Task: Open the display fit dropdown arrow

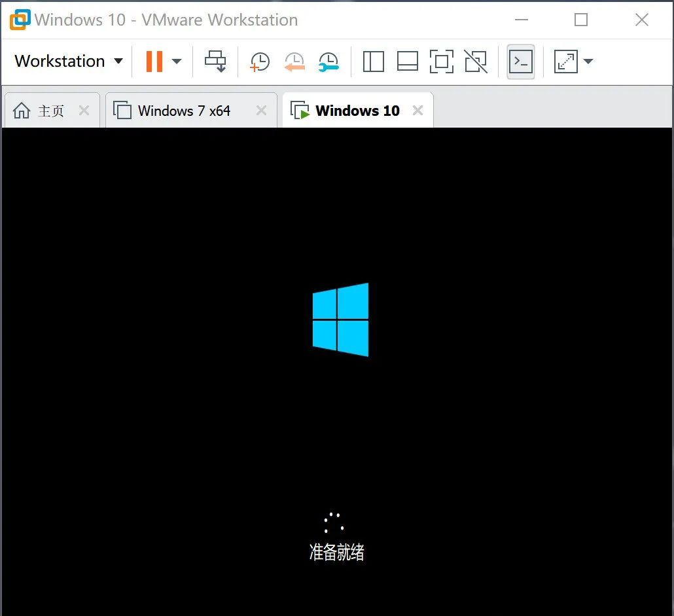Action: coord(588,61)
